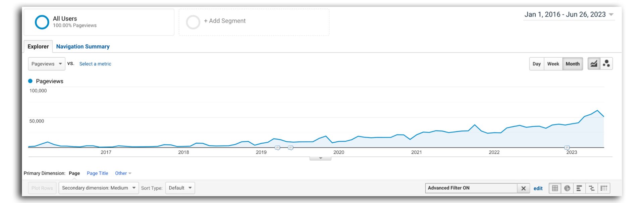
Task: Select the comparison view icon
Action: (592, 188)
